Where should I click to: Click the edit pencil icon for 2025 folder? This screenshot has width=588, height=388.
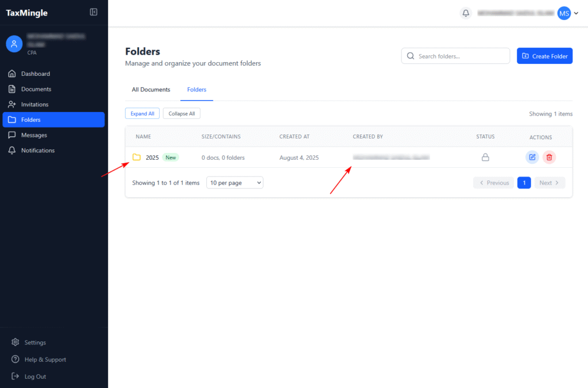coord(532,157)
